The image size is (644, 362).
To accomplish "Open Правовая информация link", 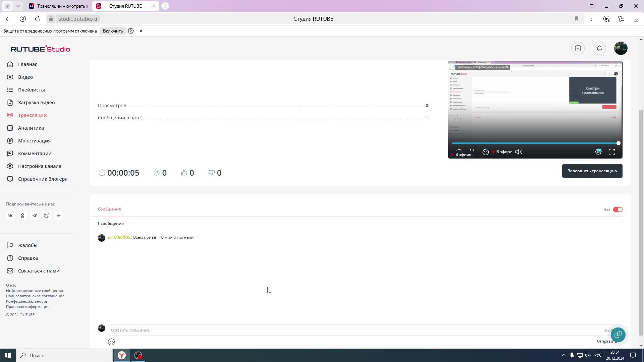I will [x=28, y=307].
